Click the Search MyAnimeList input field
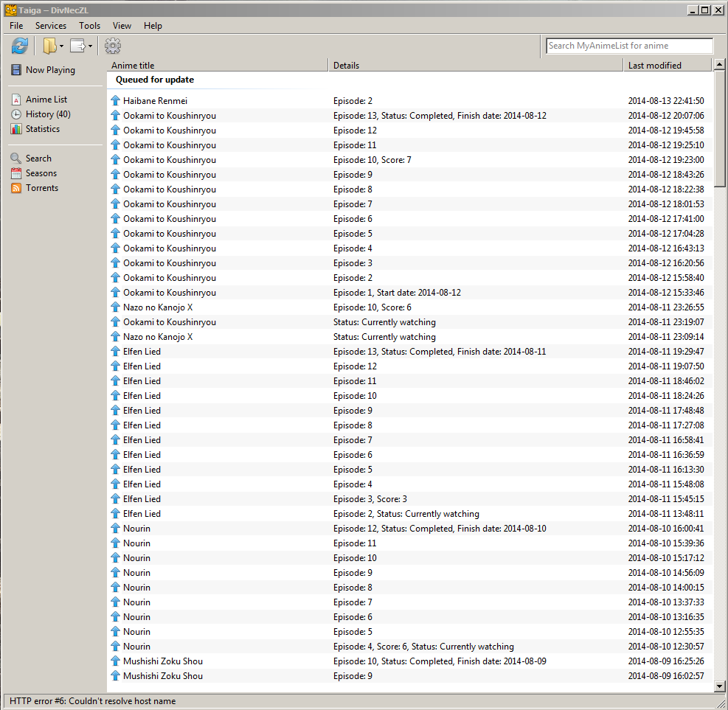Screen dimensions: 728x710 629,46
